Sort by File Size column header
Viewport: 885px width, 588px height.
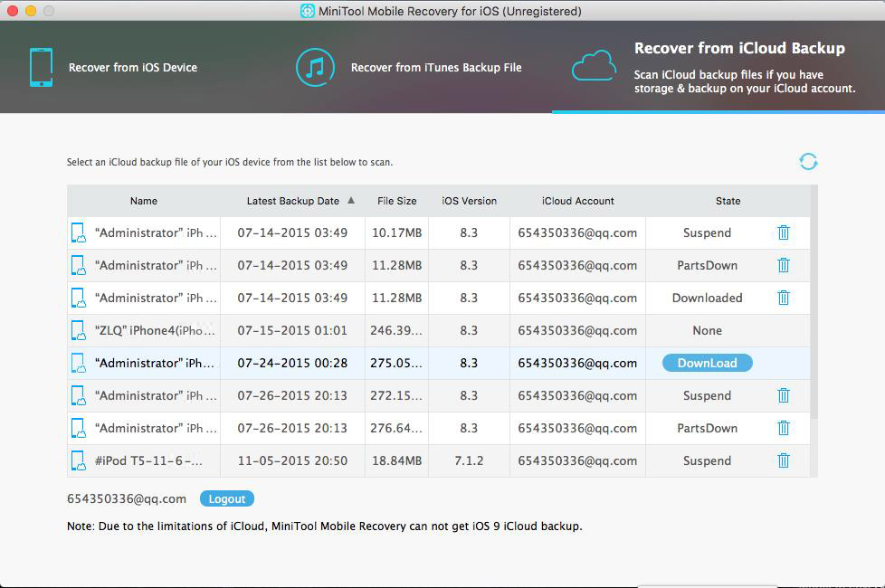396,201
